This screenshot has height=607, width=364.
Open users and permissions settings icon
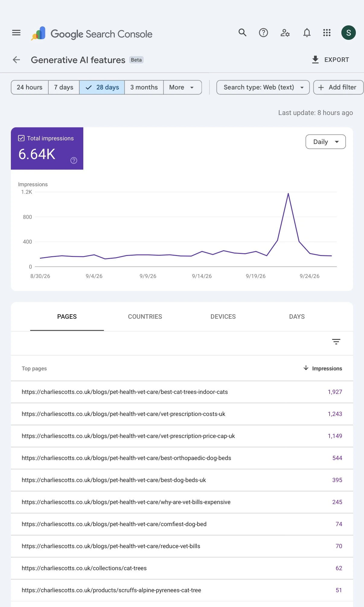click(285, 33)
